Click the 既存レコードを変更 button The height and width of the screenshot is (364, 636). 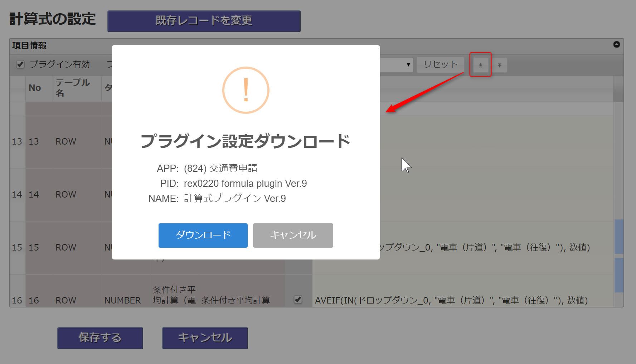click(x=204, y=21)
